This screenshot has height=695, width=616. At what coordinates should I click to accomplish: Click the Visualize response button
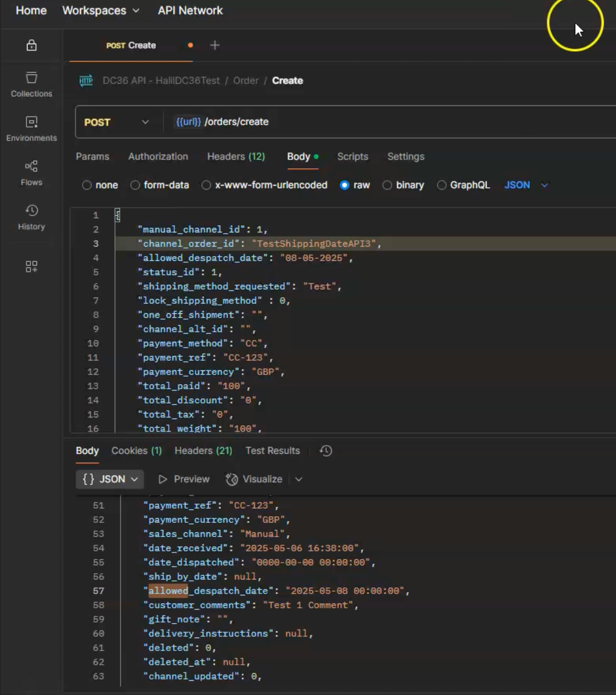point(254,479)
